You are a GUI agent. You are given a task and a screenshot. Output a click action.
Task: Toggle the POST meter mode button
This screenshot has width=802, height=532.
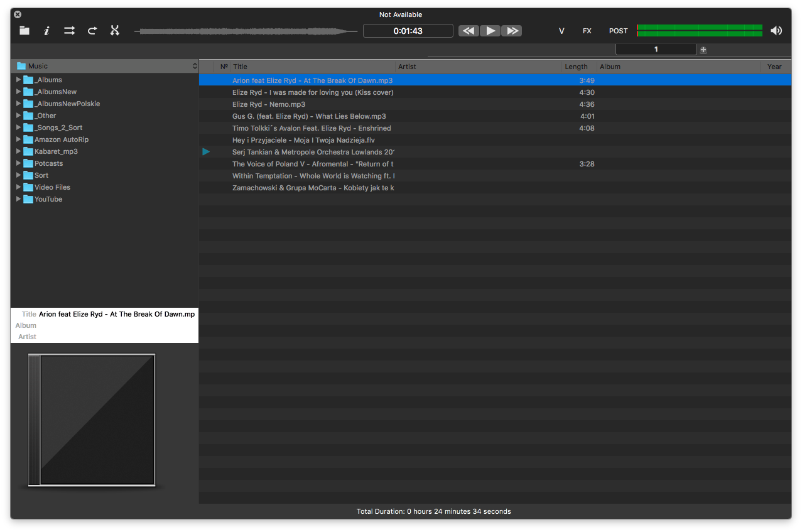[x=618, y=31]
